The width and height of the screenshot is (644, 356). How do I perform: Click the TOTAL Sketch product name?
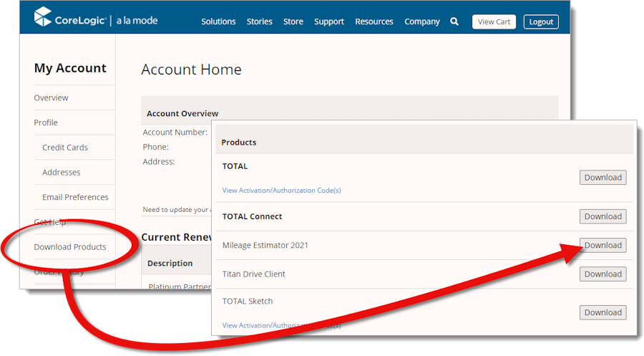[x=248, y=302]
